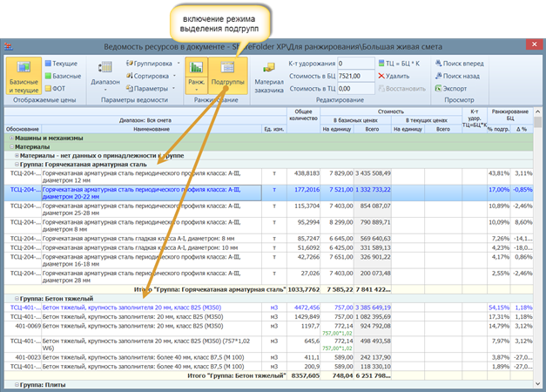Select Базисные prices display icon
546x392 pixels.
pos(48,76)
